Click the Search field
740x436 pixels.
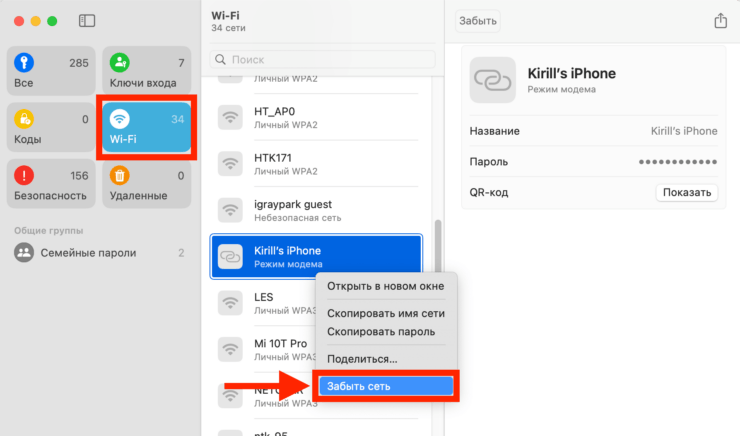pos(320,60)
